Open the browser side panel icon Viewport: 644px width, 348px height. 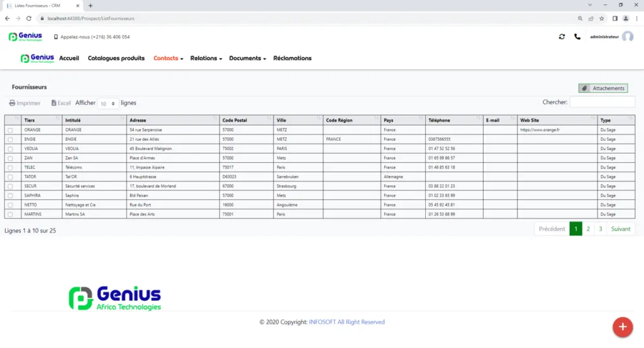tap(615, 18)
